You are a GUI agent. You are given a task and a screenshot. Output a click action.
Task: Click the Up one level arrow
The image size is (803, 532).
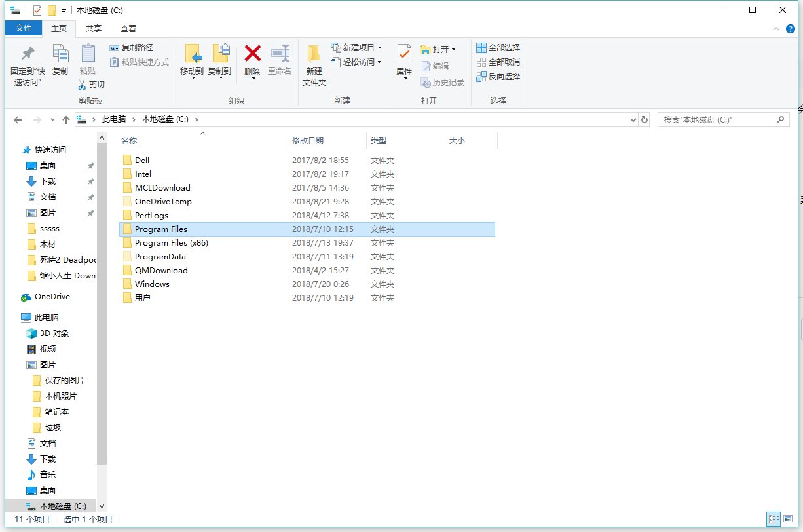pyautogui.click(x=65, y=120)
